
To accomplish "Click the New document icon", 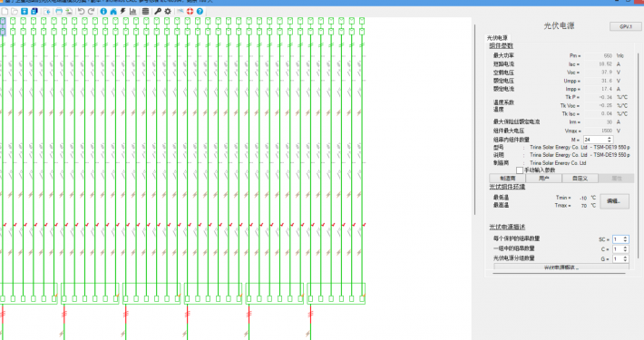I will click(5, 12).
